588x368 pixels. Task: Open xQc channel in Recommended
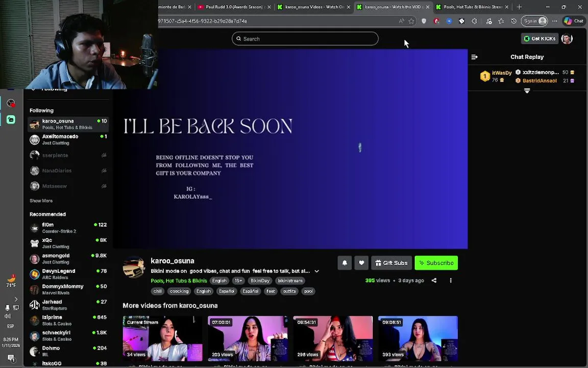[68, 243]
